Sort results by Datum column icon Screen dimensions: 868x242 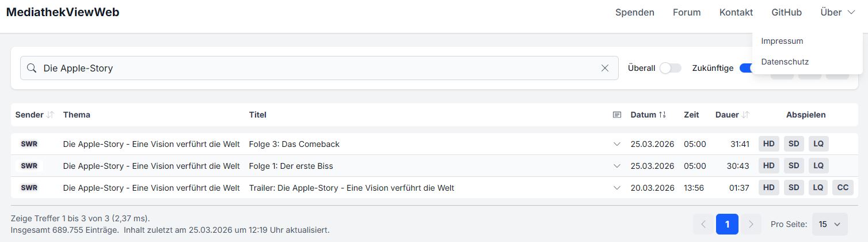pyautogui.click(x=663, y=115)
